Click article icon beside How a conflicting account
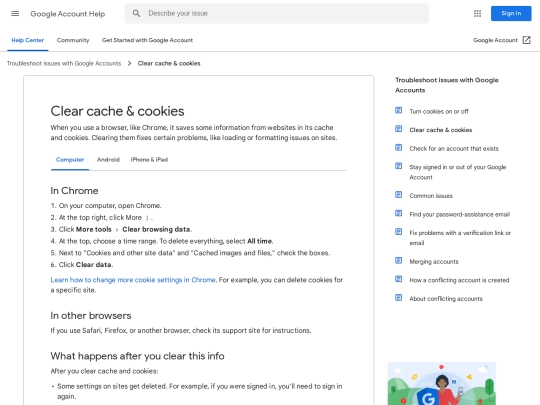Screen dimensions: 540x405 (398, 279)
